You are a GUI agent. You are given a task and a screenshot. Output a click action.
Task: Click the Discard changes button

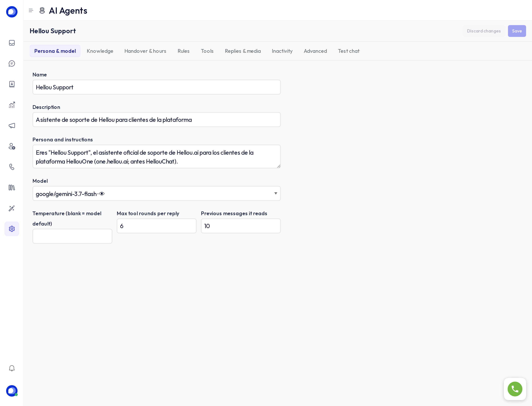point(484,31)
